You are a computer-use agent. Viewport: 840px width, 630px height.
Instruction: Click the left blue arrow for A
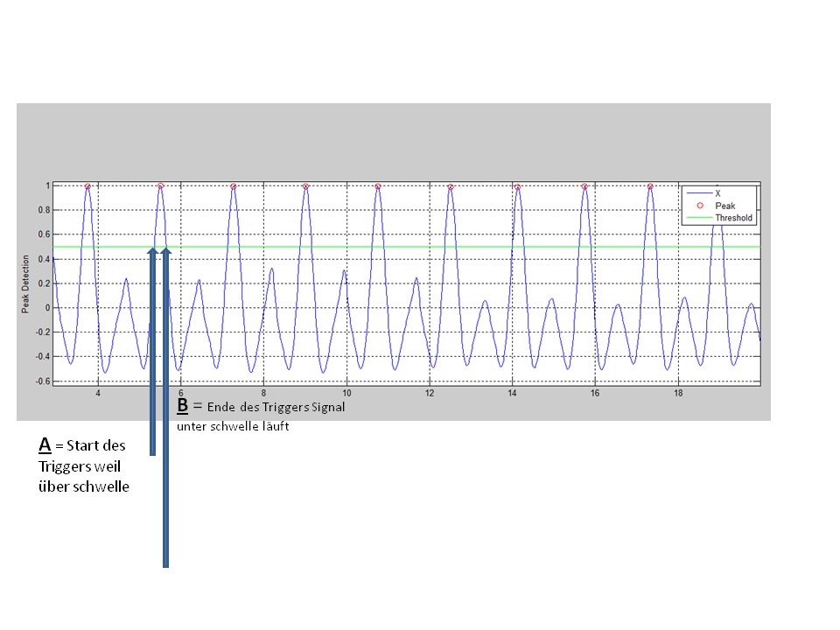point(152,350)
